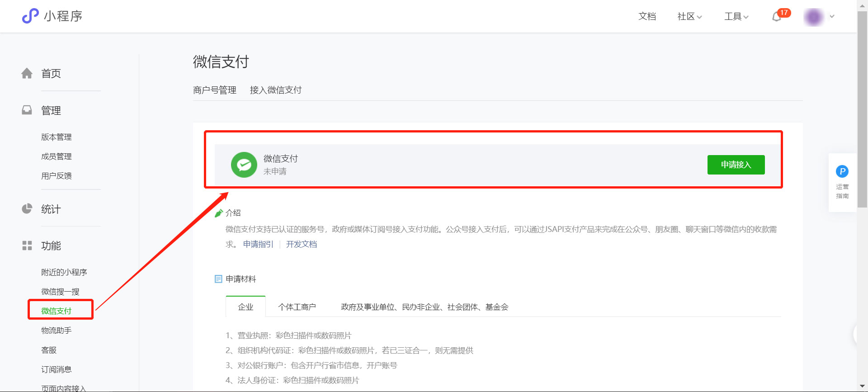
Task: Open 客服 in sidebar
Action: (x=49, y=350)
